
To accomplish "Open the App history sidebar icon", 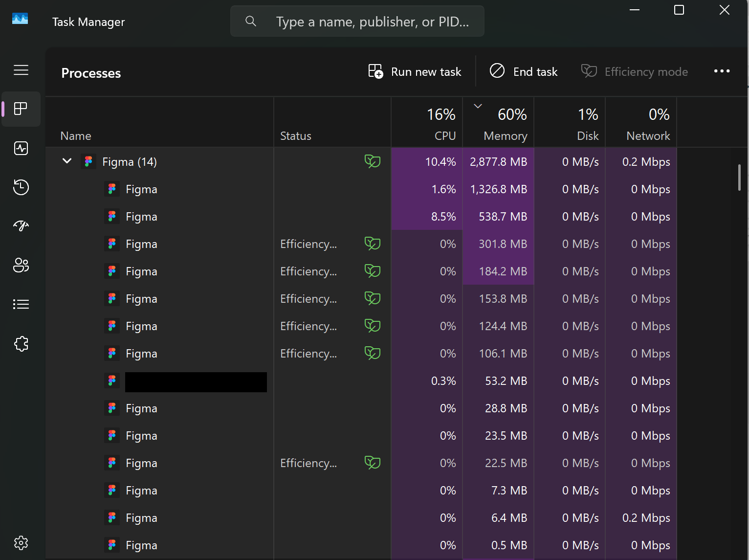I will pos(21,187).
